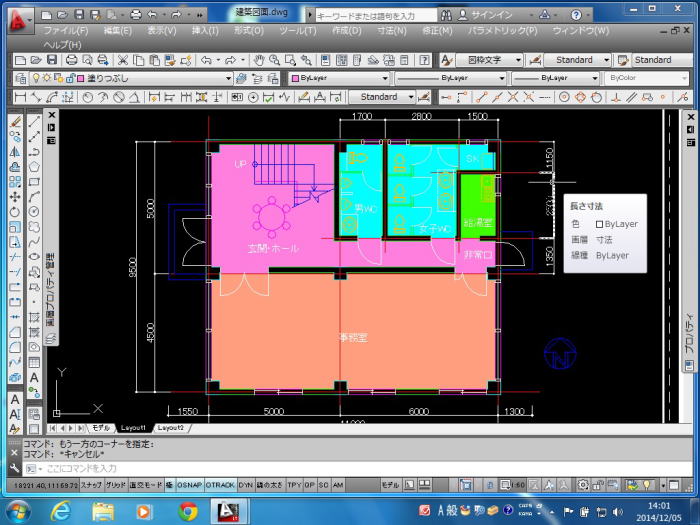700x525 pixels.
Task: Click the AutoCAD application menu logo
Action: 19,21
